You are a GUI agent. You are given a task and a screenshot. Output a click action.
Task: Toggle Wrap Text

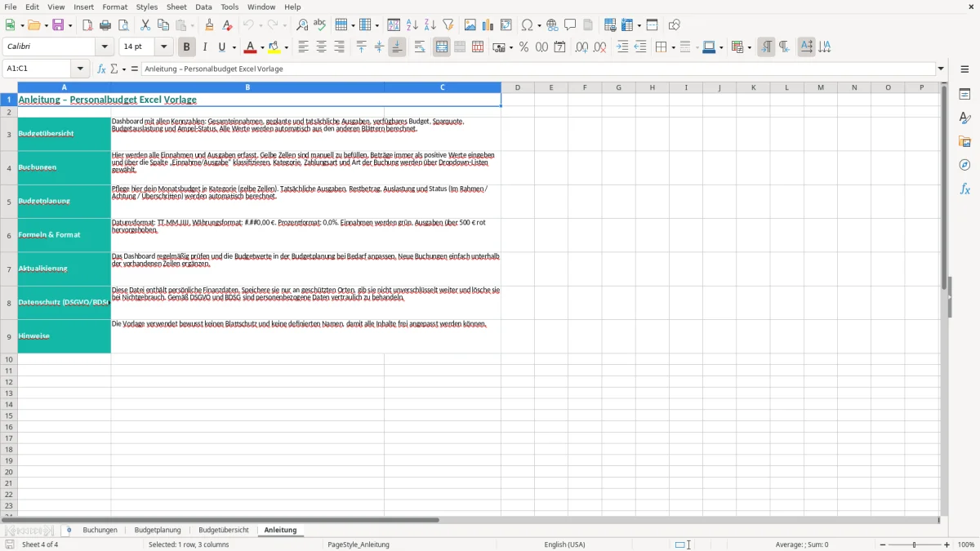tap(420, 47)
